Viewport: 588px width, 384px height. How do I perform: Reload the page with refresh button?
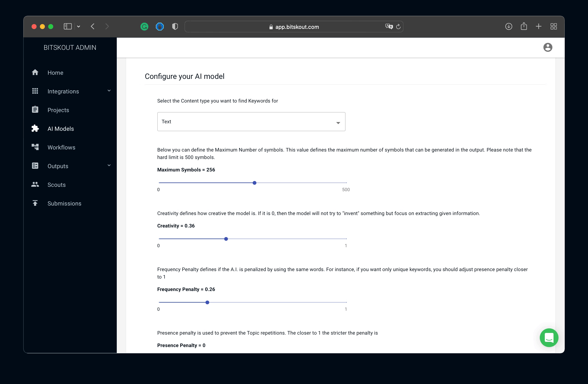tap(398, 27)
